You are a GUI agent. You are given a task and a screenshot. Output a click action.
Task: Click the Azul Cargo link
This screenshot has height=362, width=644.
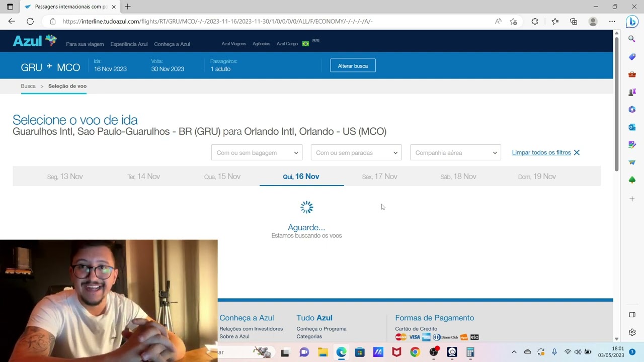coord(287,44)
